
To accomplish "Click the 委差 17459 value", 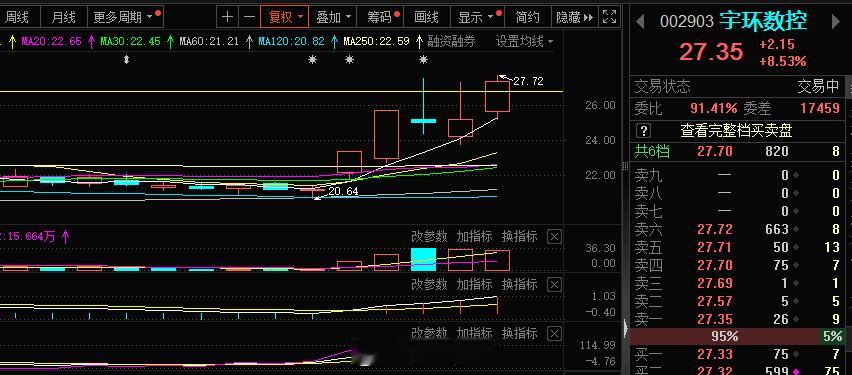I will click(819, 108).
